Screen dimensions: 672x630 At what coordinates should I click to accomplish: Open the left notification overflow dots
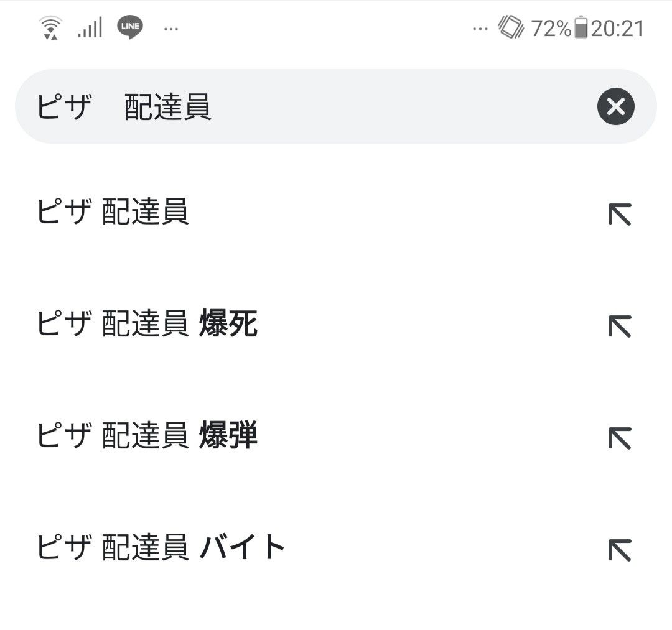(x=171, y=29)
